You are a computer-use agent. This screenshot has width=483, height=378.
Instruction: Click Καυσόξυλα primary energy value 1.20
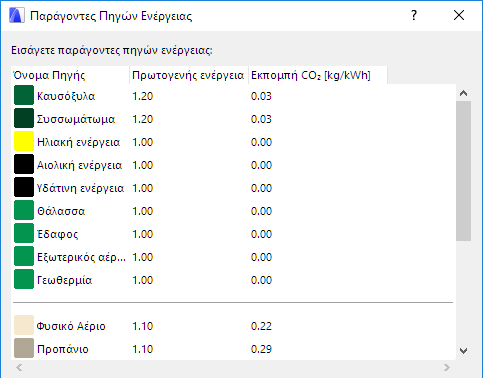[143, 96]
